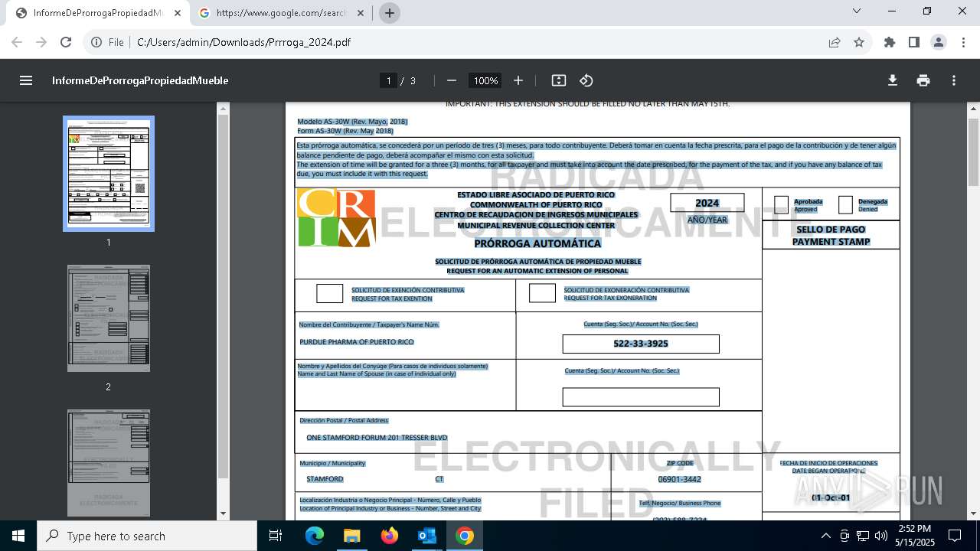Print the PDF document
Image resolution: width=980 pixels, height=551 pixels.
[x=923, y=80]
